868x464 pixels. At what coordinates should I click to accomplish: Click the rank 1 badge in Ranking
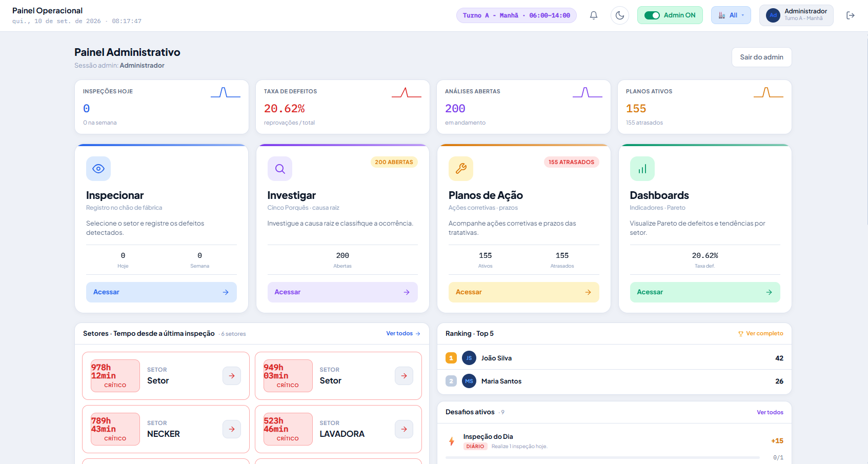click(451, 358)
